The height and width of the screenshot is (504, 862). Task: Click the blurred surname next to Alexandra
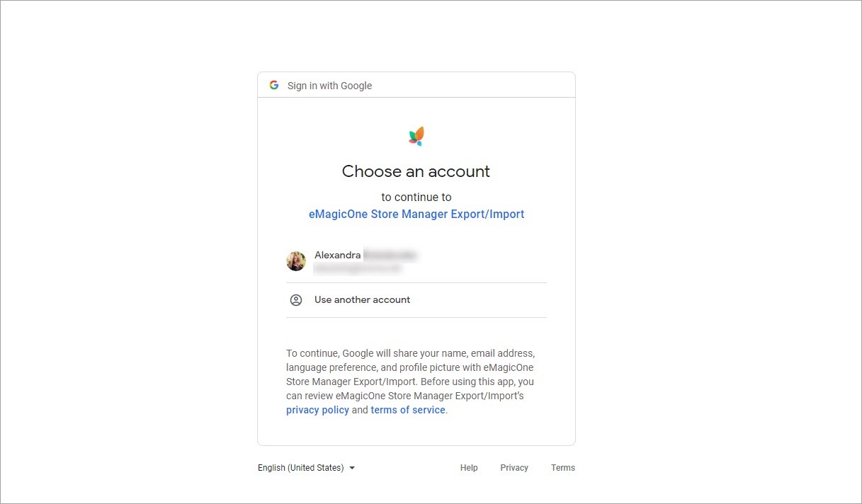pyautogui.click(x=390, y=255)
